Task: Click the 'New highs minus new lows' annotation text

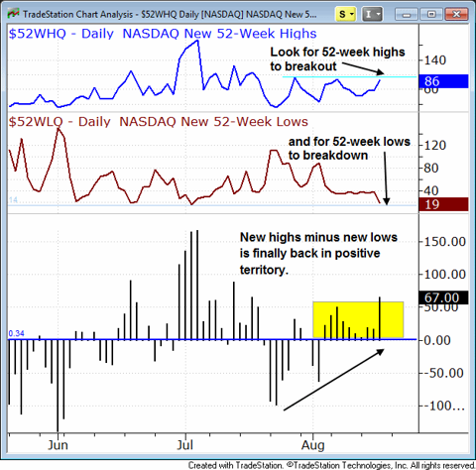Action: [x=318, y=254]
